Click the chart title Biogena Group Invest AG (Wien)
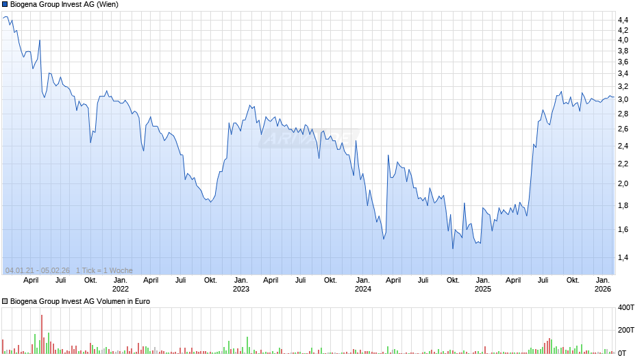Screen dimensions: 644x360 pos(64,5)
